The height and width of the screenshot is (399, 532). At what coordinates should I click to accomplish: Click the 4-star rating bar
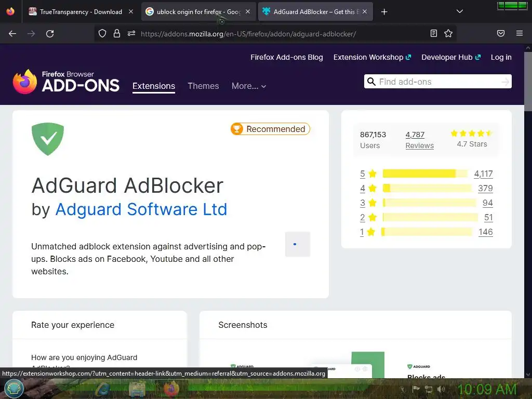coord(427,188)
